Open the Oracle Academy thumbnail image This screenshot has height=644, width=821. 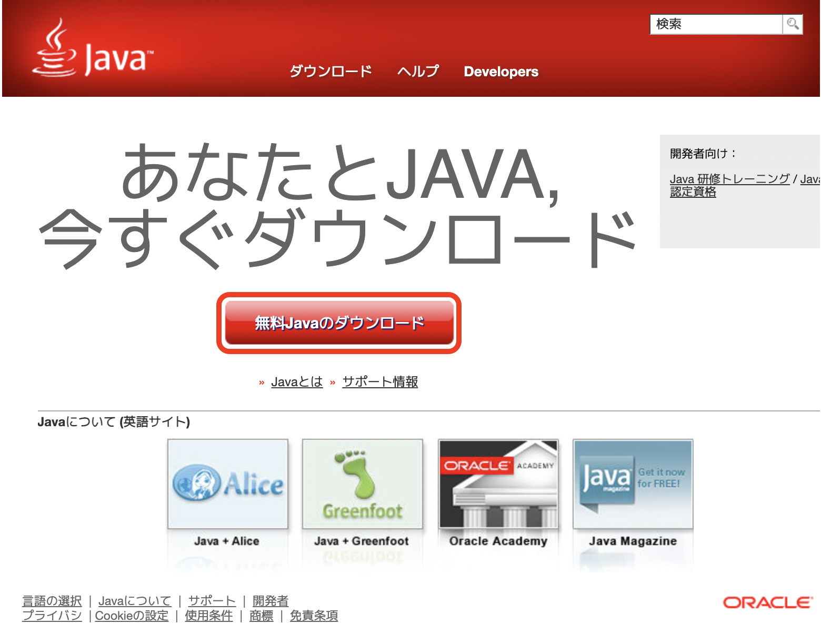(x=498, y=484)
